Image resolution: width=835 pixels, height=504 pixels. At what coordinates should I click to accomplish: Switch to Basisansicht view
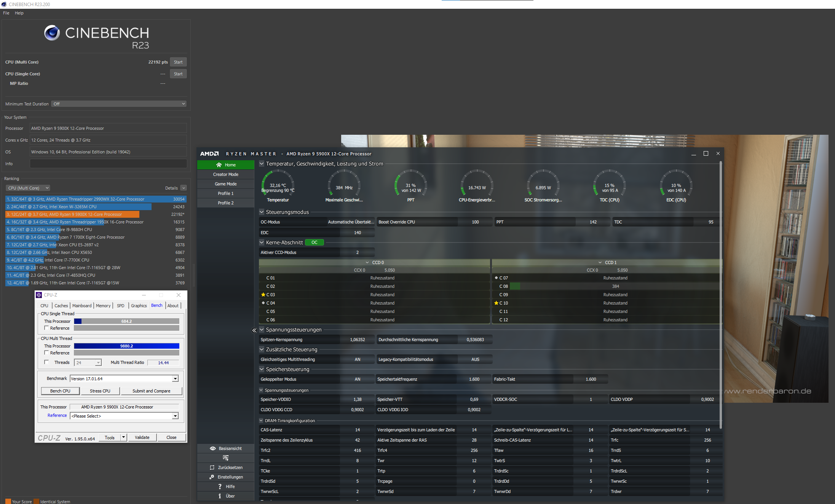[x=225, y=448]
